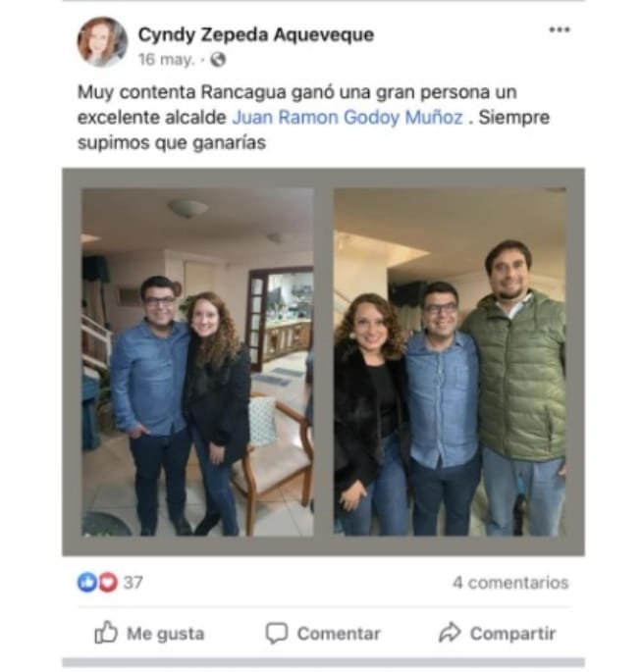Click the blue like reaction icon
Image resolution: width=642 pixels, height=672 pixels.
(x=87, y=583)
